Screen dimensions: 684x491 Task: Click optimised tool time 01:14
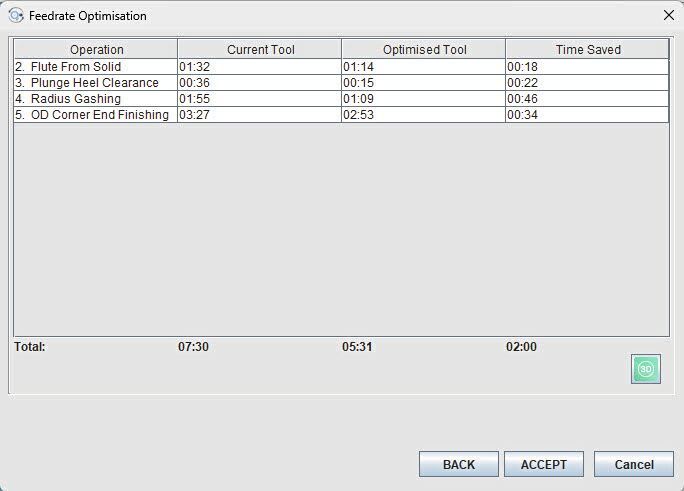coord(359,67)
